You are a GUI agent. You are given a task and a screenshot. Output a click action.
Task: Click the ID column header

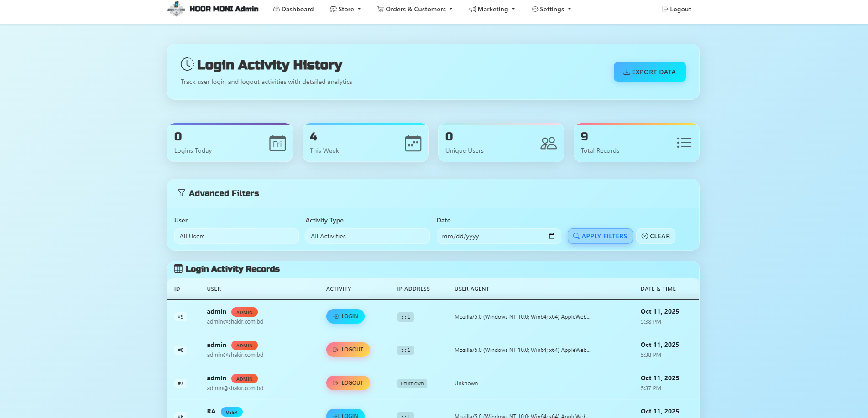(x=177, y=289)
